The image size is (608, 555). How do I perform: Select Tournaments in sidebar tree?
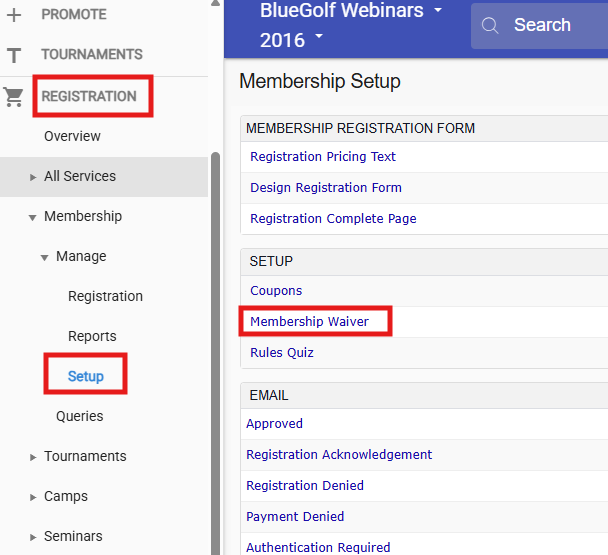click(85, 456)
